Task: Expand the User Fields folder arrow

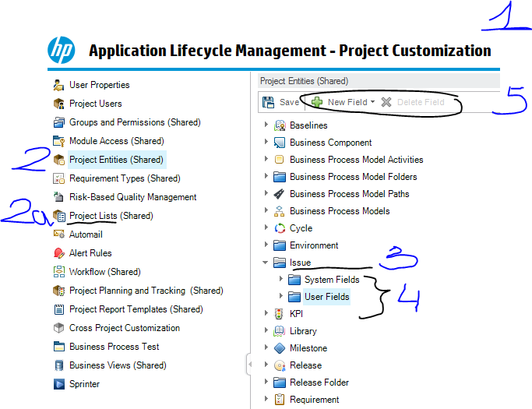Action: (280, 297)
